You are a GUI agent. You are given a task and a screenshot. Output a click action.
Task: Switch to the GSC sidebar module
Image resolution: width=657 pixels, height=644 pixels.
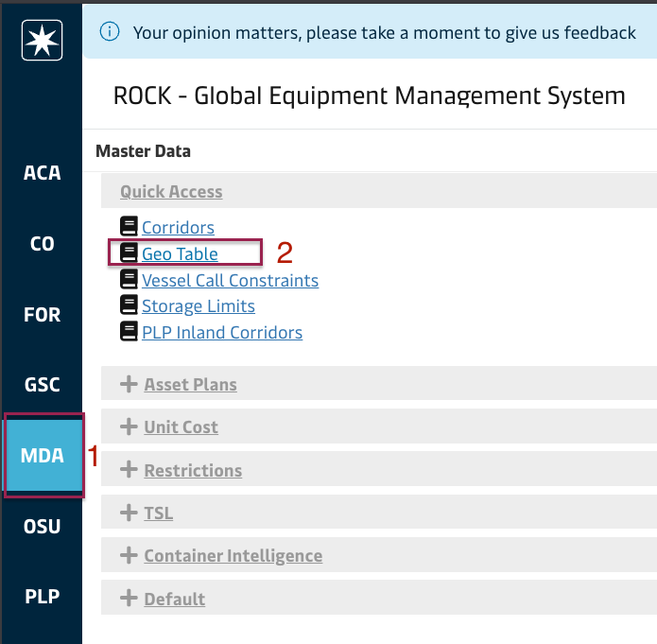[x=42, y=385]
